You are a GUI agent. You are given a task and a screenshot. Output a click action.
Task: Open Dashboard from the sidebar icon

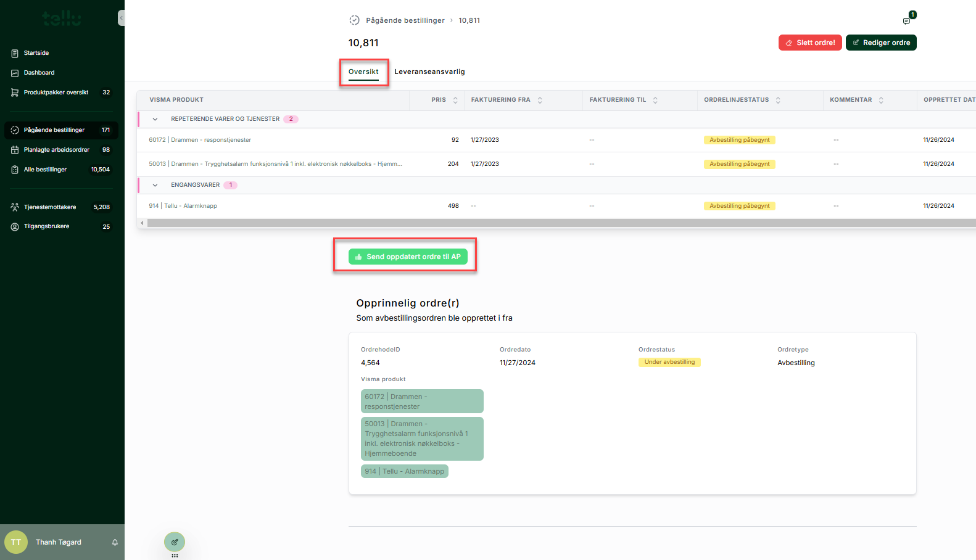(15, 73)
